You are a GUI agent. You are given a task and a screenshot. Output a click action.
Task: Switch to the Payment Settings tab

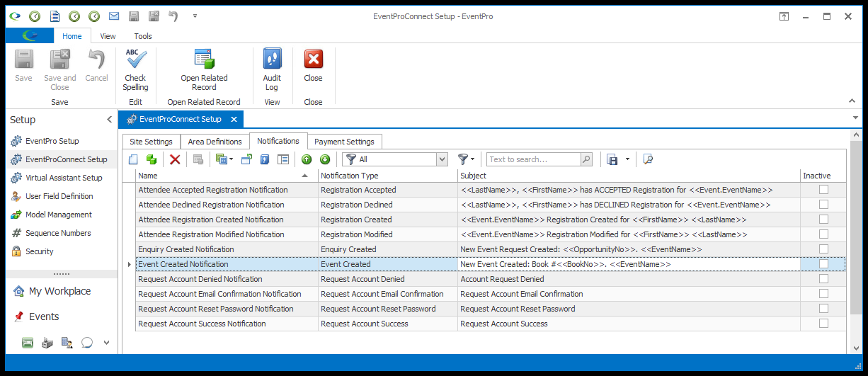pos(345,142)
